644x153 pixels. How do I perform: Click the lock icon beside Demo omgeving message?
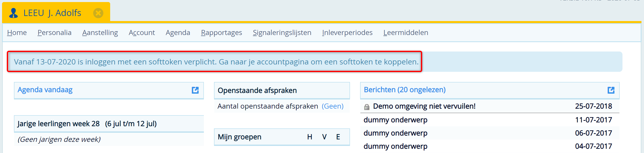(x=367, y=107)
